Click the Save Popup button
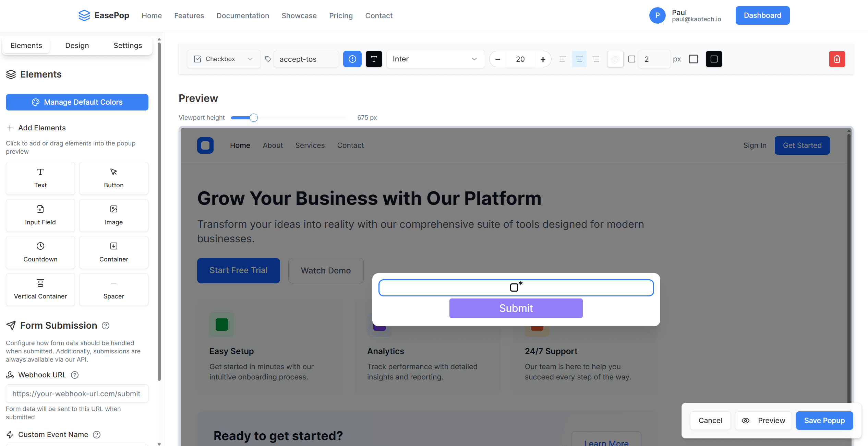This screenshot has height=446, width=868. [824, 420]
